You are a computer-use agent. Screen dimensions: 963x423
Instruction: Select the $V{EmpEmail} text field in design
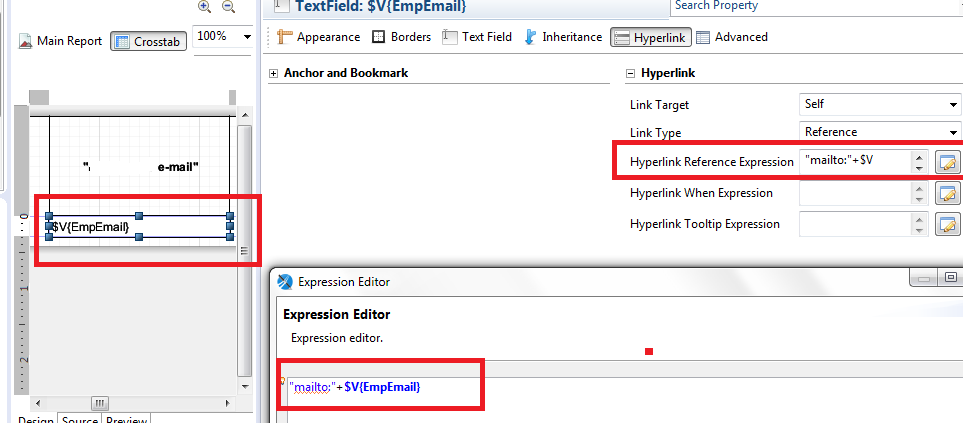click(x=138, y=227)
